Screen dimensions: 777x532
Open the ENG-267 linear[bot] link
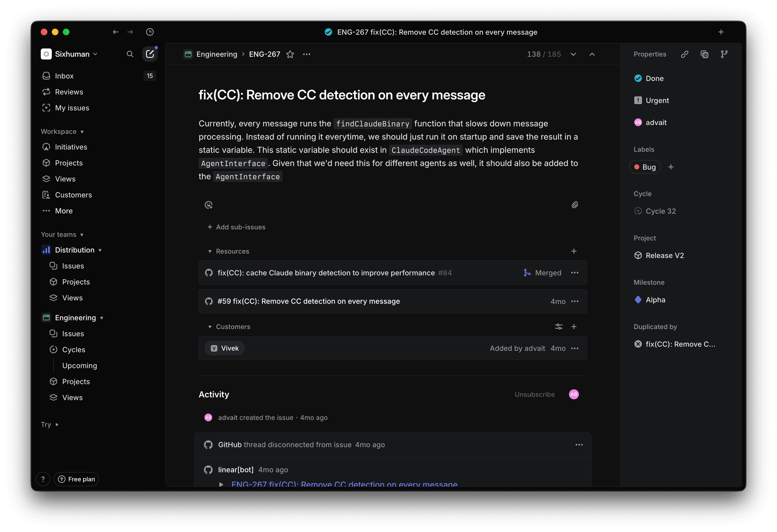[344, 484]
